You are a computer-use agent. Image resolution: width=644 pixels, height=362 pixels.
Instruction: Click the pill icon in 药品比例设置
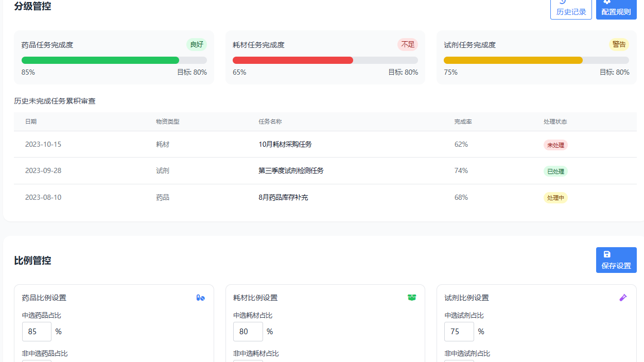200,298
